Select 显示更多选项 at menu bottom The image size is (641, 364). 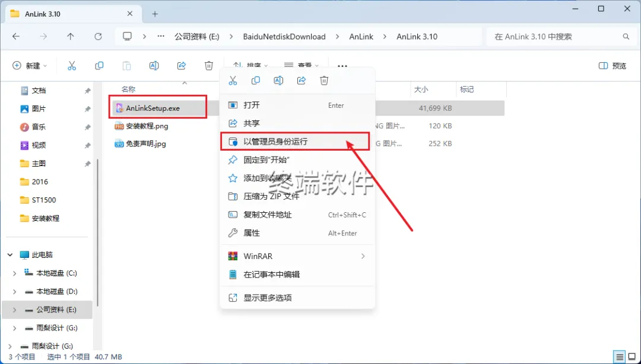pyautogui.click(x=297, y=298)
